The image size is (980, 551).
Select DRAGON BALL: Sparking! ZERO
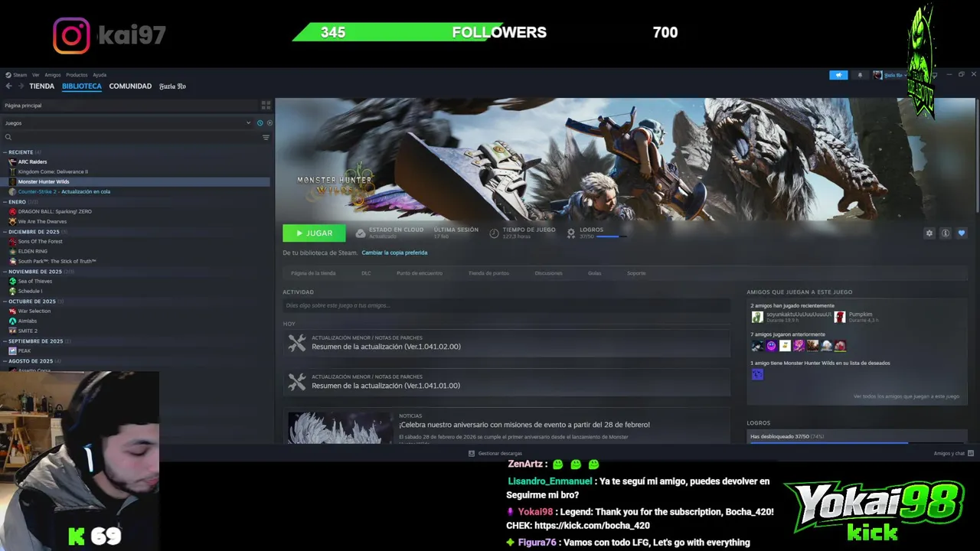54,212
